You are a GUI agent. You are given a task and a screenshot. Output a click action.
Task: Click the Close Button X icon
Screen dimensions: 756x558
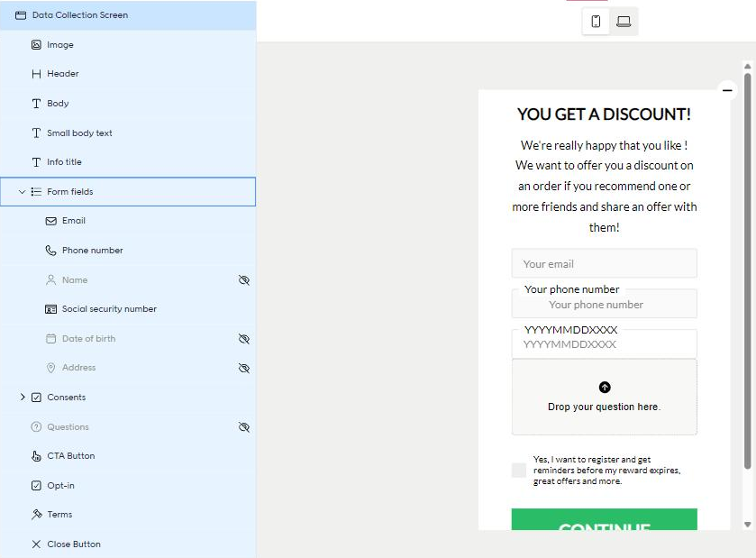36,544
